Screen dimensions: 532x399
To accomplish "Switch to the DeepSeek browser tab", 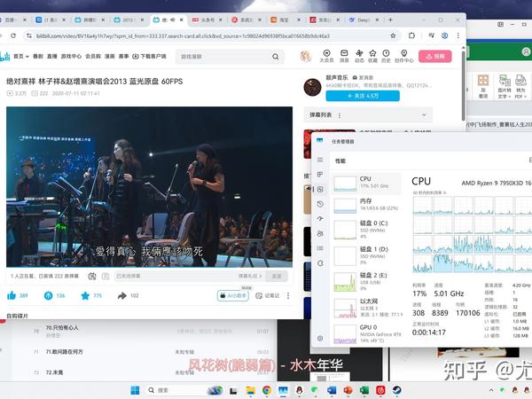I will (364, 20).
